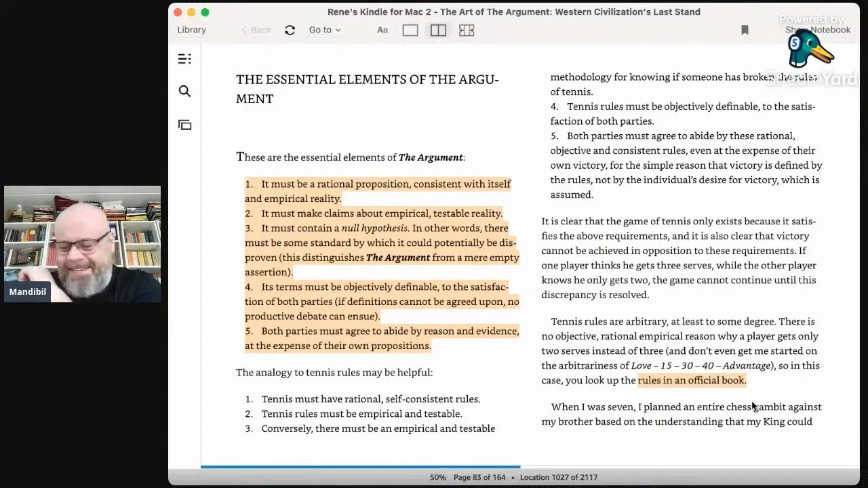Switch to single column view

pos(410,30)
